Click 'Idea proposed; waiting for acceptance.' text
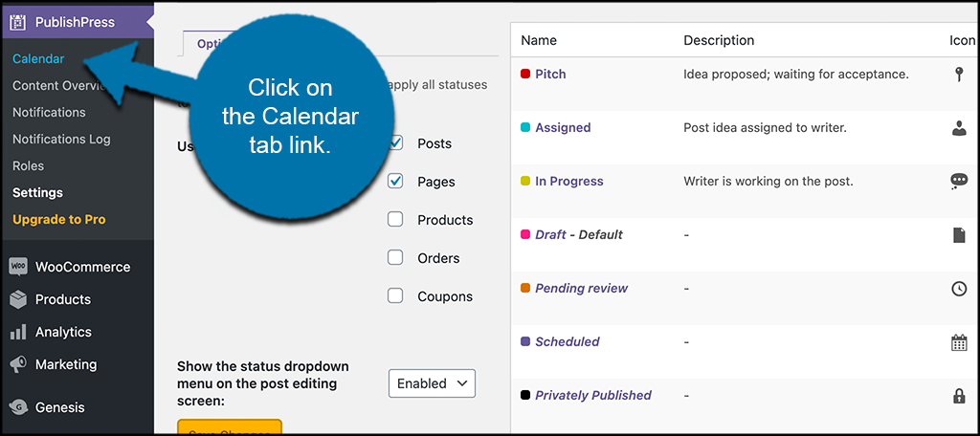This screenshot has width=980, height=436. [x=795, y=75]
